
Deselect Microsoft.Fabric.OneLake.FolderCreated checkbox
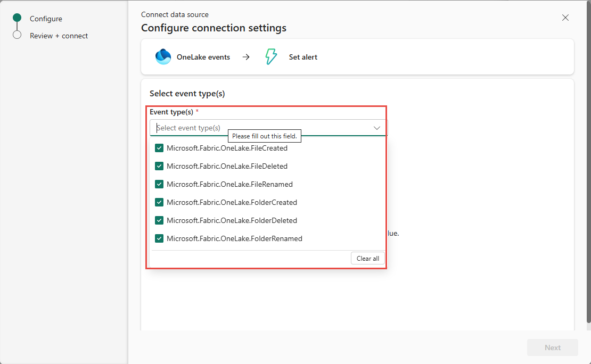[x=159, y=202]
